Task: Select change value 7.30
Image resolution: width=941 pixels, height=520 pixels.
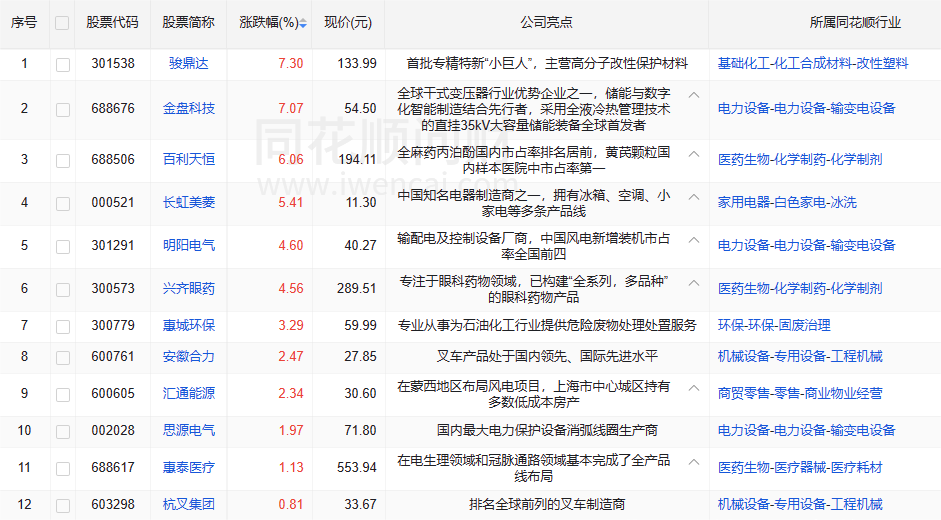Action: [290, 63]
